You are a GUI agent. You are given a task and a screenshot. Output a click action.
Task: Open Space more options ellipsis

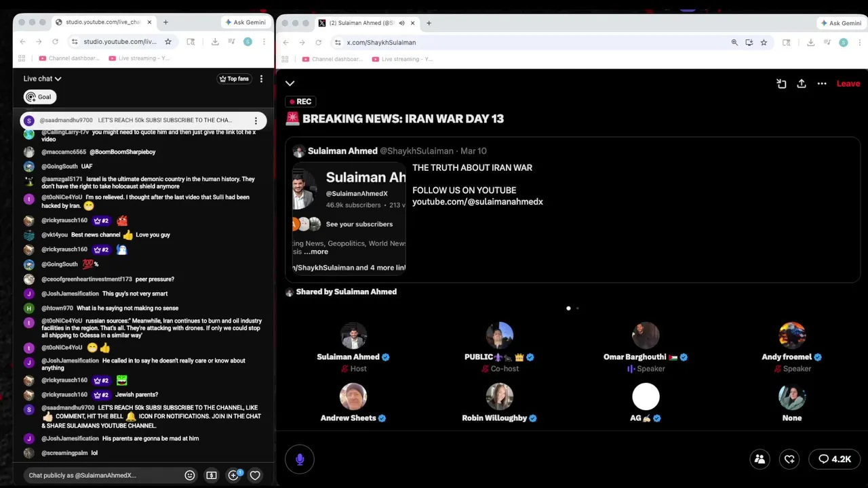pyautogui.click(x=822, y=83)
